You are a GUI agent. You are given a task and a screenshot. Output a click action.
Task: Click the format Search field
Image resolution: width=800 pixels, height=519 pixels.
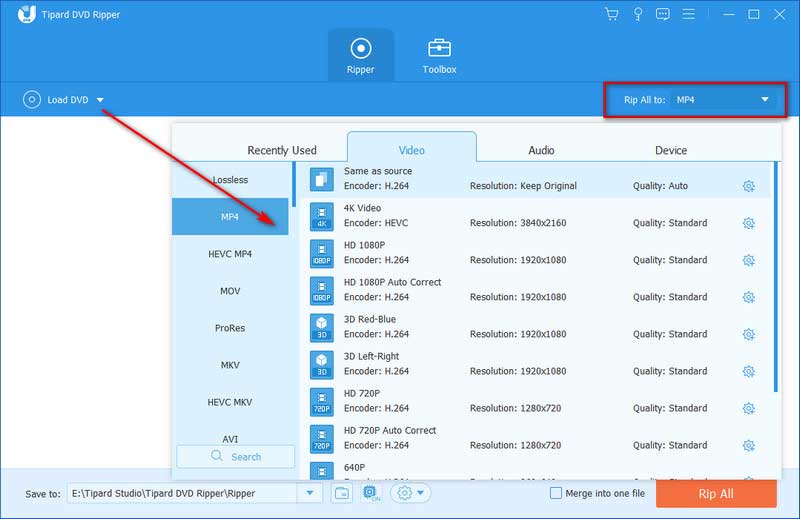(236, 456)
